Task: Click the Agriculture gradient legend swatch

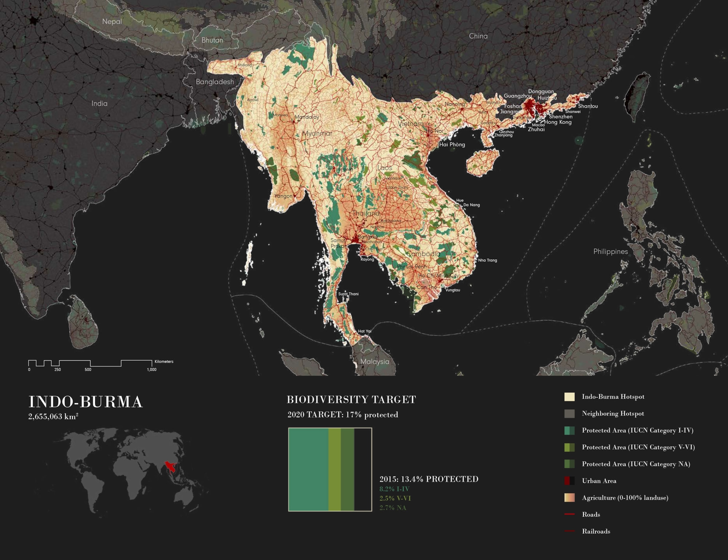Action: pyautogui.click(x=569, y=498)
